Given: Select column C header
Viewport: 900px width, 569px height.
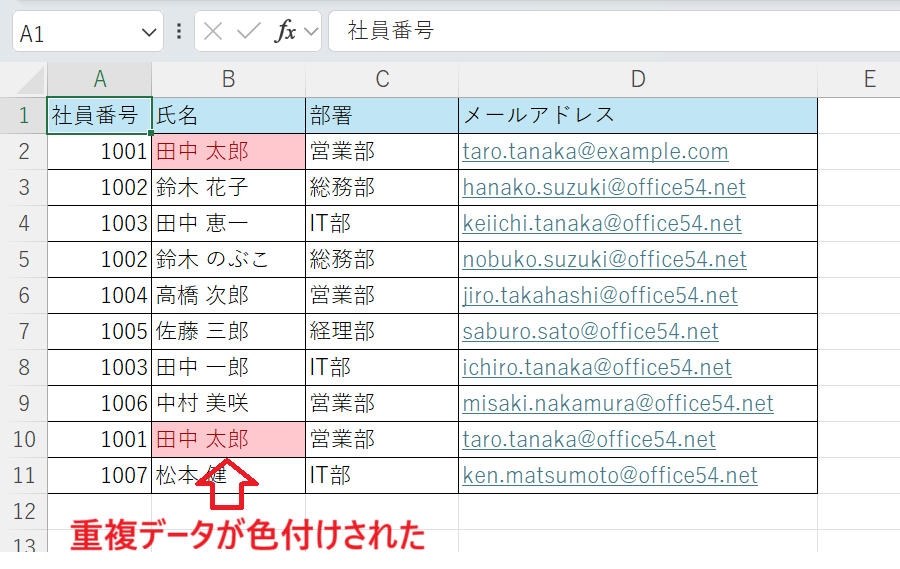Looking at the screenshot, I should click(382, 79).
